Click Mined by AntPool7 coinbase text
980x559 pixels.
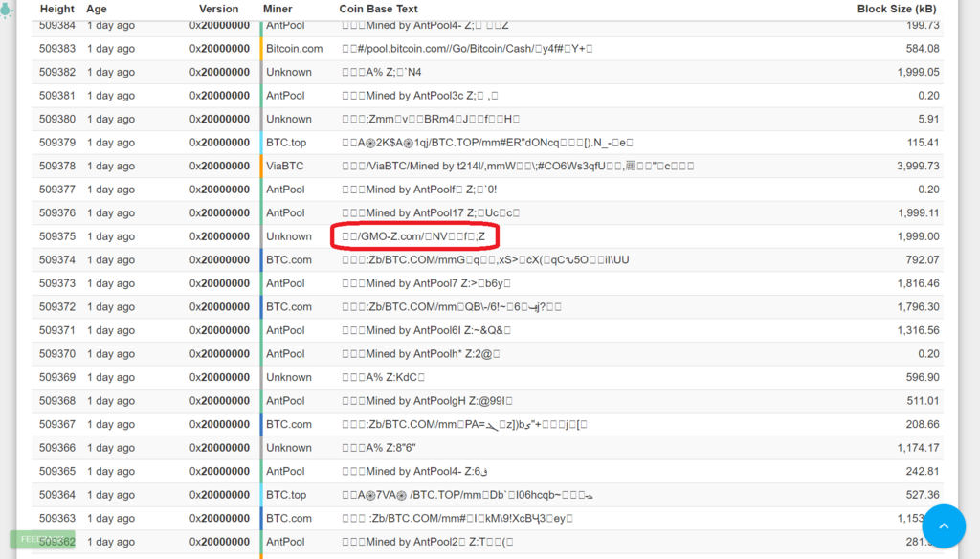pos(426,283)
